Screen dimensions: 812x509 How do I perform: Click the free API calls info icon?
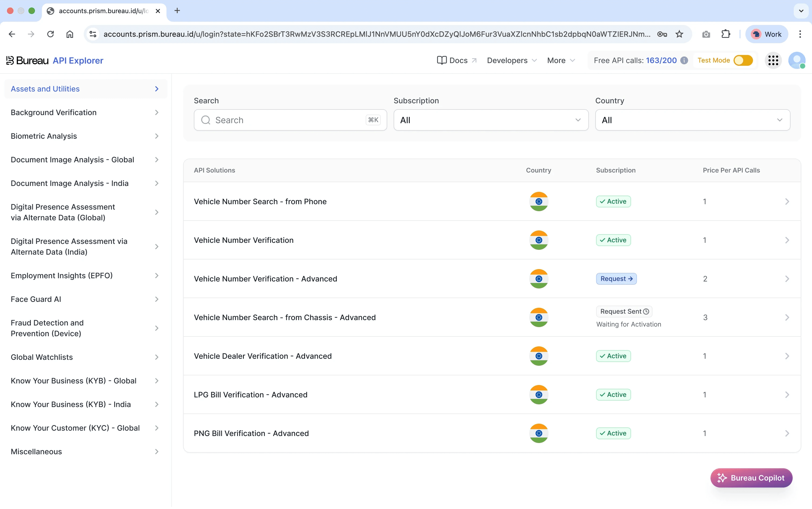684,61
